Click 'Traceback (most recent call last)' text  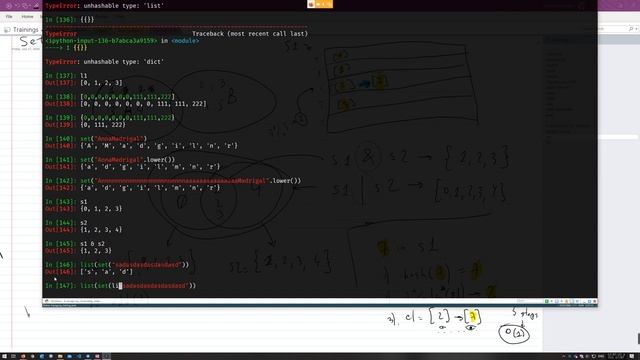250,34
